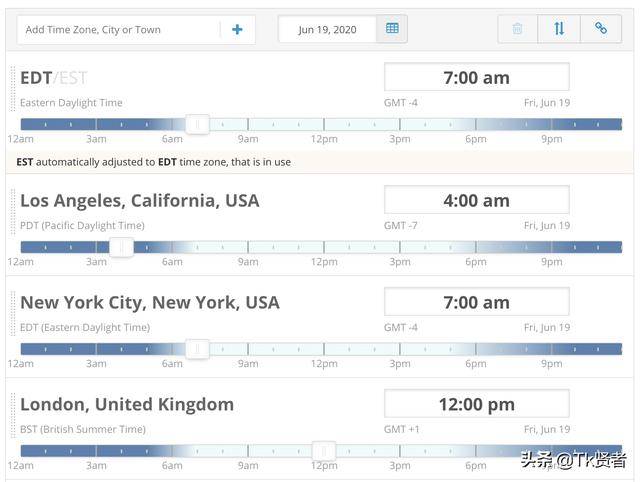Grab the drag handle beside EDT/EST row

pyautogui.click(x=12, y=87)
